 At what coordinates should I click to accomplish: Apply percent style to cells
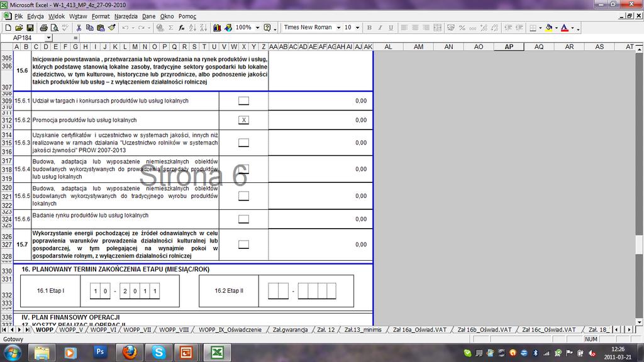pyautogui.click(x=462, y=28)
